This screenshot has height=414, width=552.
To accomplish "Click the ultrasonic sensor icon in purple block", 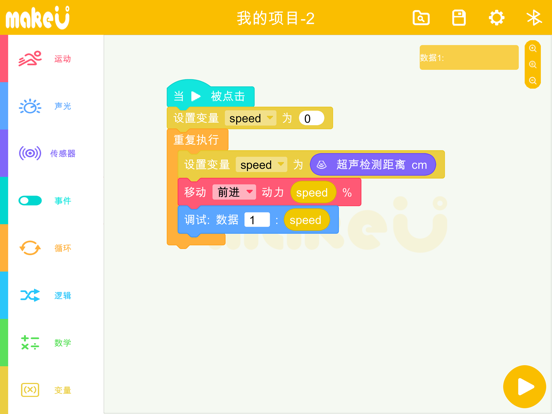I will tap(321, 165).
